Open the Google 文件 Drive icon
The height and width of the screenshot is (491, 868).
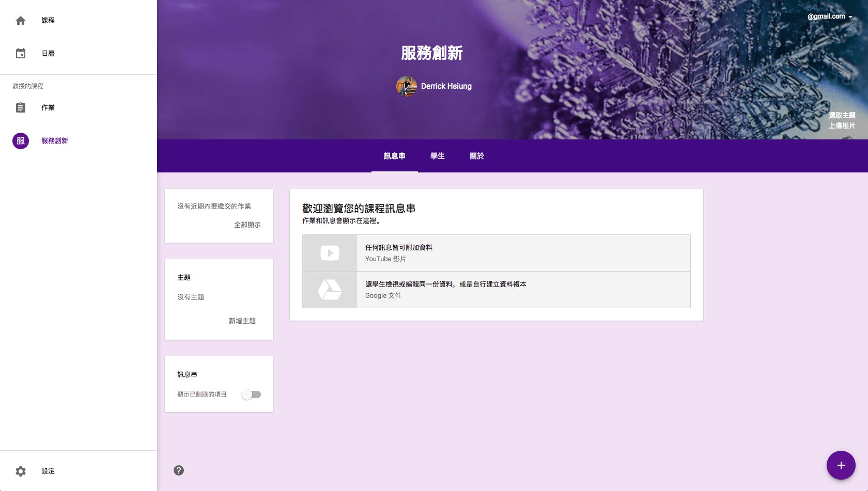click(330, 290)
